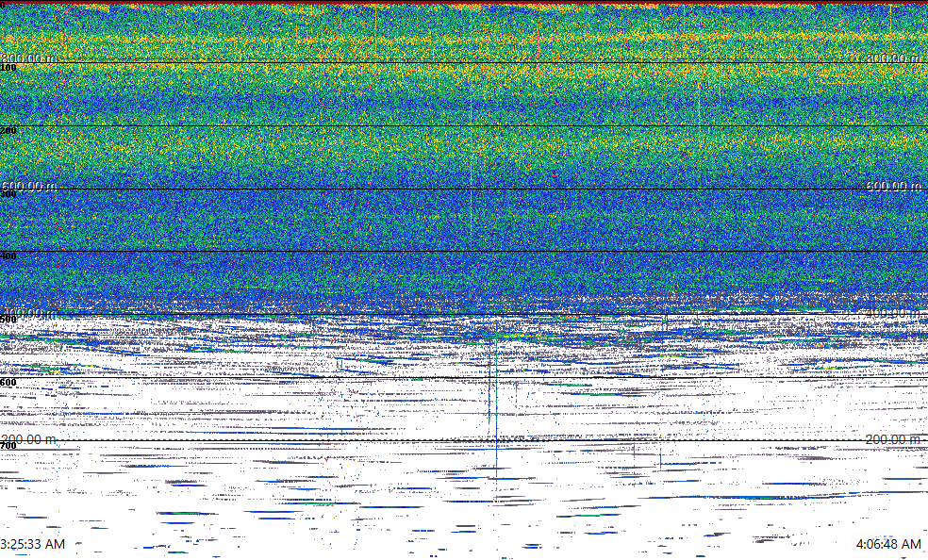Select the 700 range tick label

click(x=8, y=446)
